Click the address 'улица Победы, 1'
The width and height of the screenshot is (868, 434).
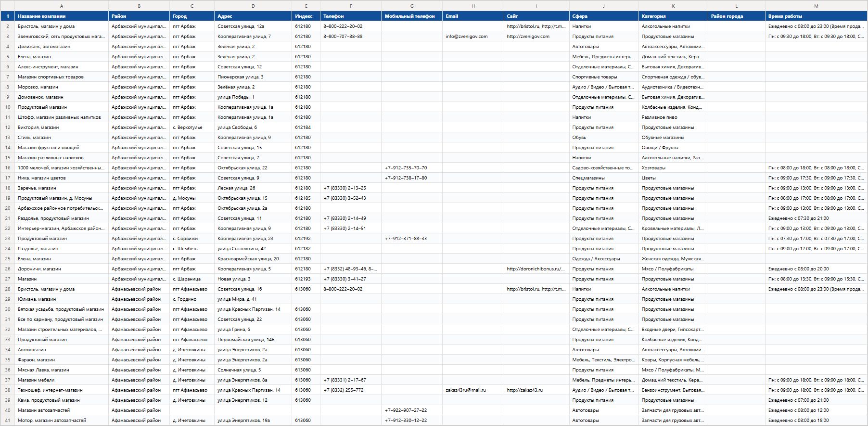[253, 97]
